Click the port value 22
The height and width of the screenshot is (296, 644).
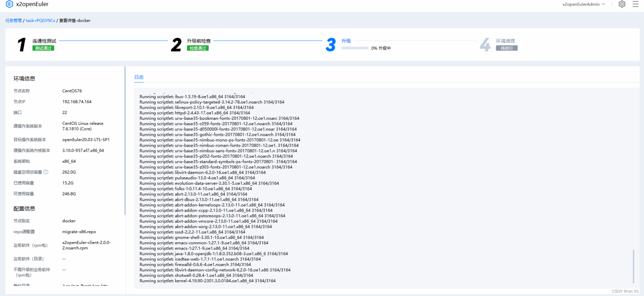click(x=64, y=113)
